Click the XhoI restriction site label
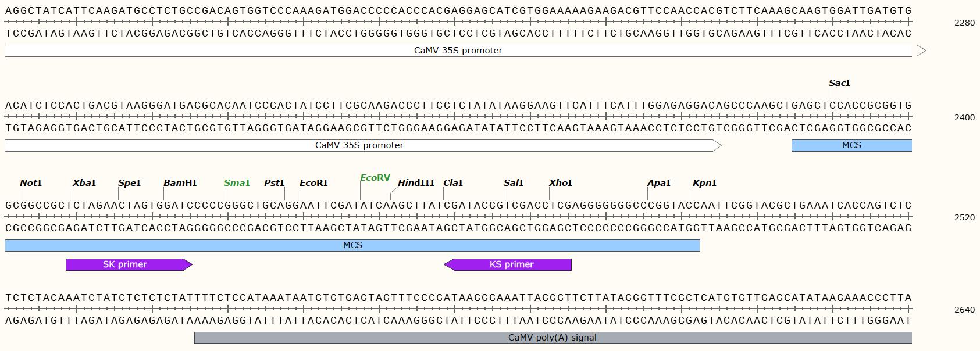980x351 pixels. click(561, 183)
